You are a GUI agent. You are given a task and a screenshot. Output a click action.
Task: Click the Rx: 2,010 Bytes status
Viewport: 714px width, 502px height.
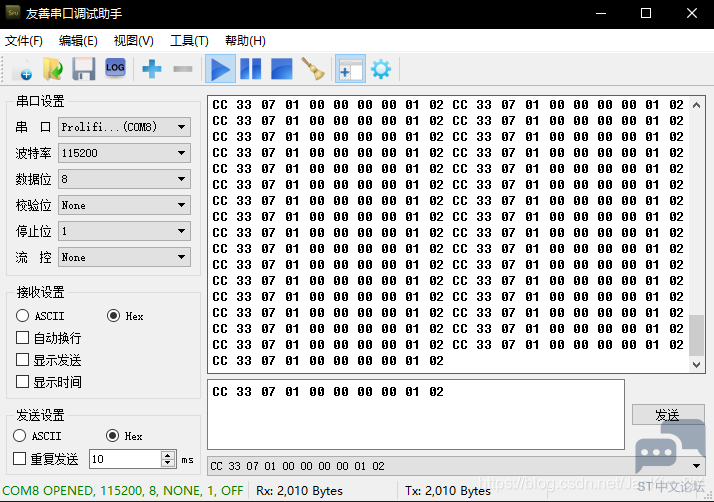click(299, 491)
